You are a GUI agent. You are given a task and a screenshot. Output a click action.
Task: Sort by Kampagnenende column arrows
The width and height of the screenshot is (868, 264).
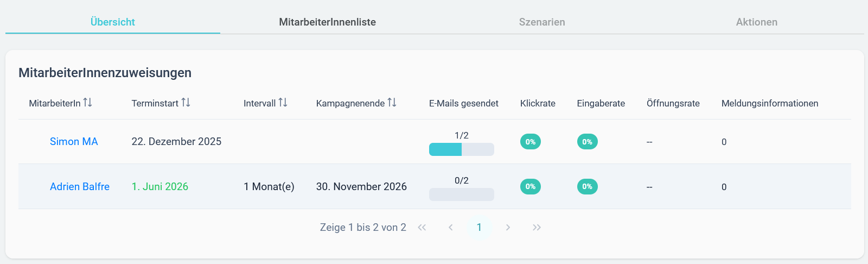(392, 103)
